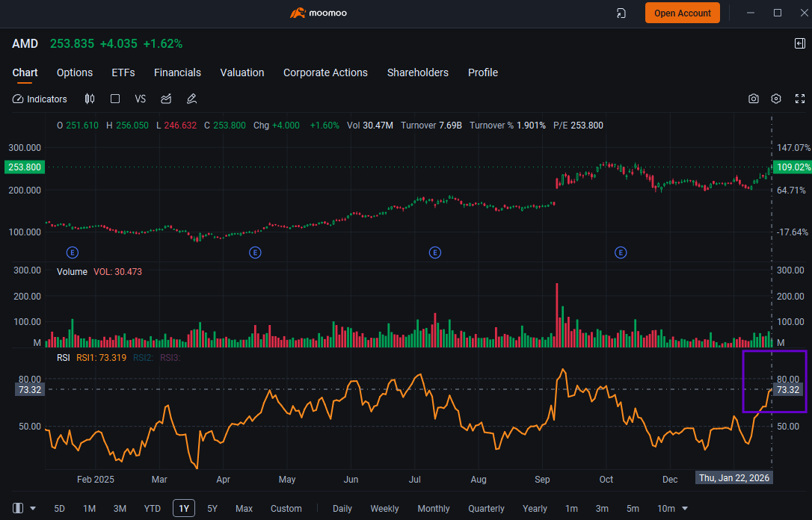This screenshot has height=520, width=812.
Task: Change chart type via candlestick icon
Action: [x=90, y=99]
